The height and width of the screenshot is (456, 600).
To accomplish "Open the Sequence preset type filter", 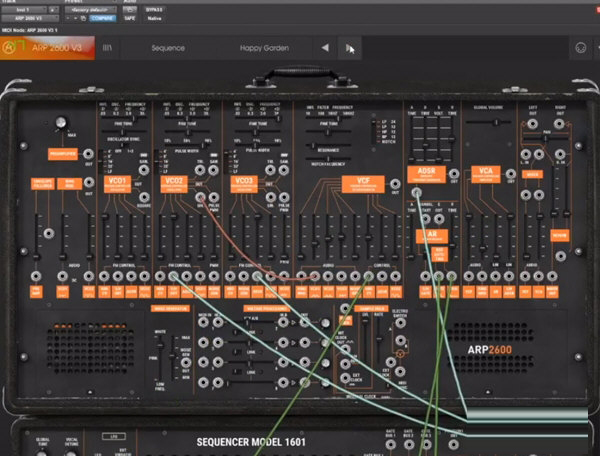I will pos(168,48).
